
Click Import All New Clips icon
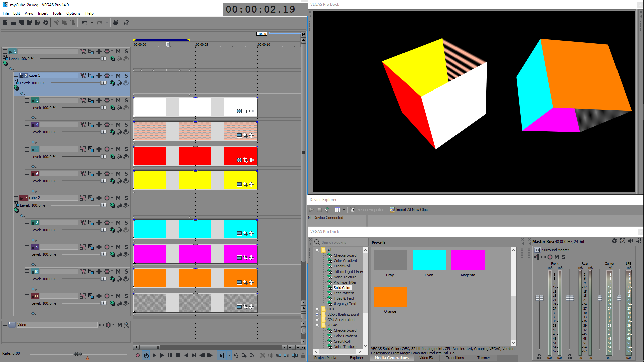click(x=392, y=210)
